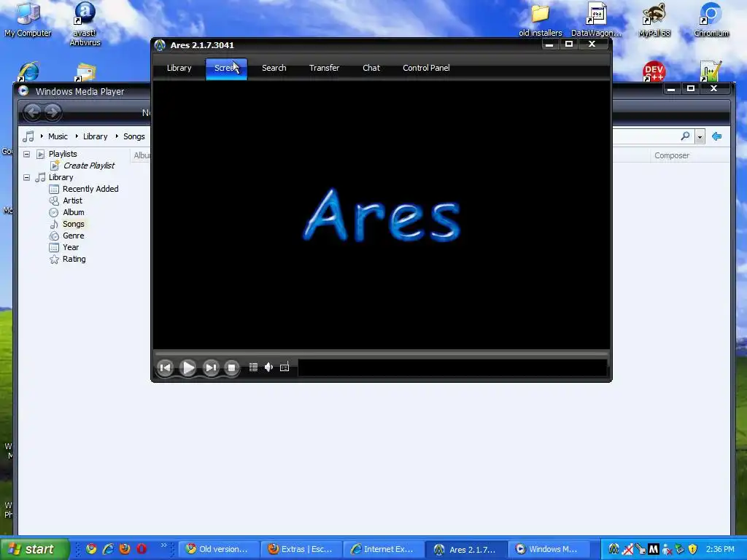Stop playback in the Ares player
The image size is (747, 560).
pos(231,367)
